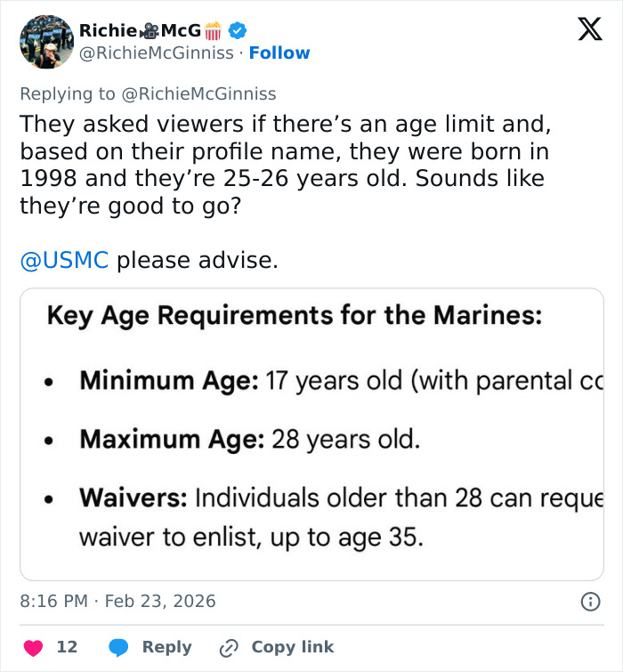Click the 'Reply' text label
The height and width of the screenshot is (672, 623).
[x=166, y=647]
